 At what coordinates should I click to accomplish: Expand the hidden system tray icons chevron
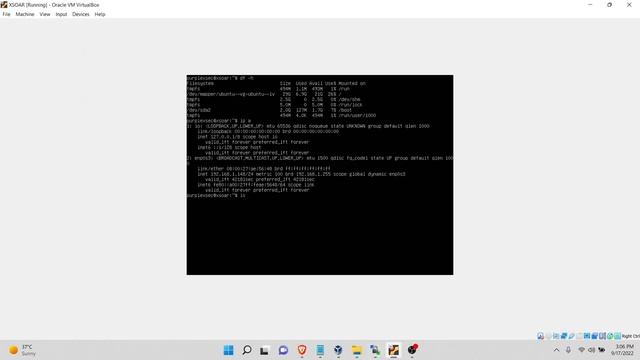(x=556, y=350)
